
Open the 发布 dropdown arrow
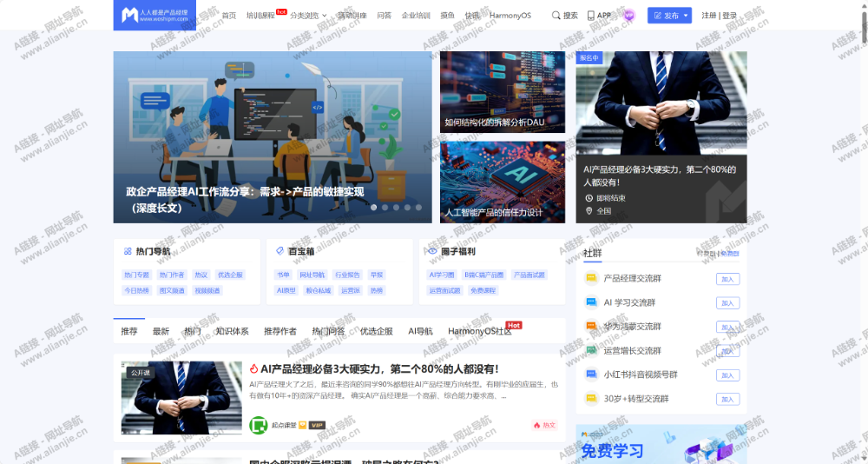(x=686, y=16)
